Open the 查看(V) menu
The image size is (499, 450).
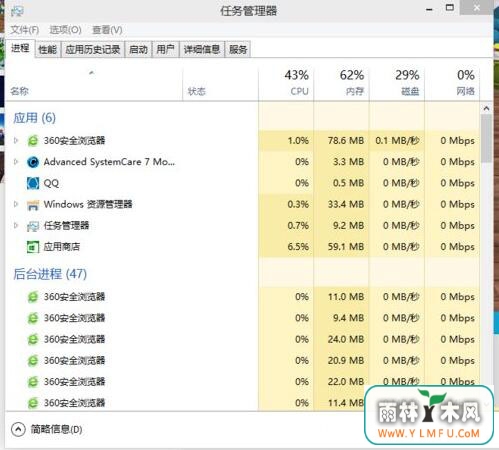(107, 30)
